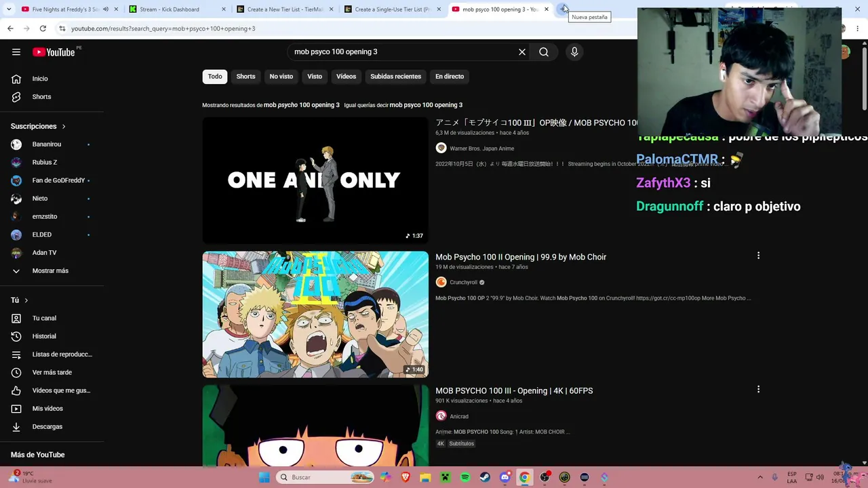This screenshot has width=868, height=488.
Task: Open Warner Bros. Japan Anime channel
Action: tap(481, 148)
